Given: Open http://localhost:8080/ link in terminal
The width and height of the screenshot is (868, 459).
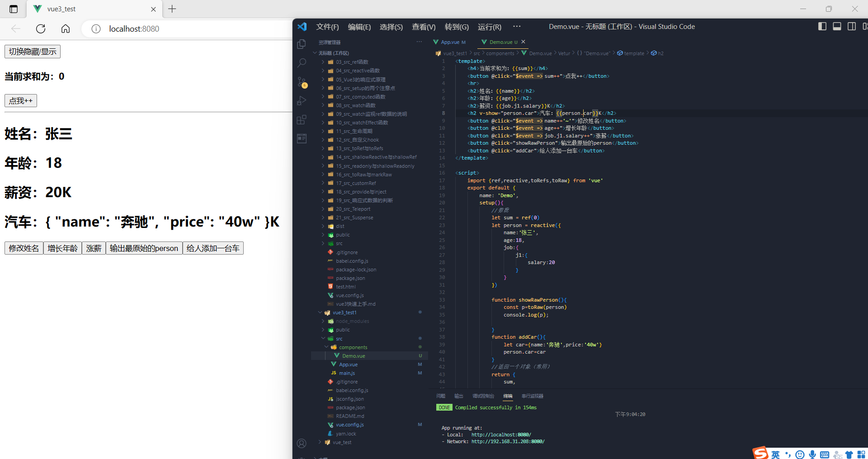Looking at the screenshot, I should coord(501,435).
